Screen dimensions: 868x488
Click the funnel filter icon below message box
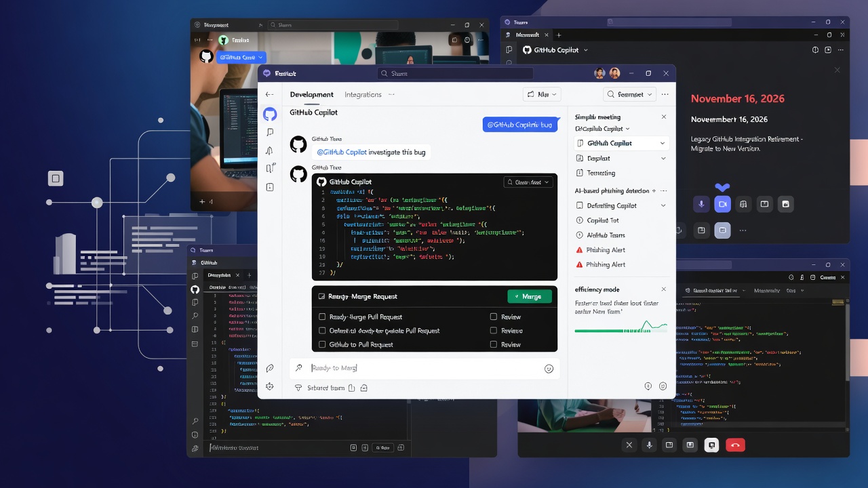tap(298, 388)
